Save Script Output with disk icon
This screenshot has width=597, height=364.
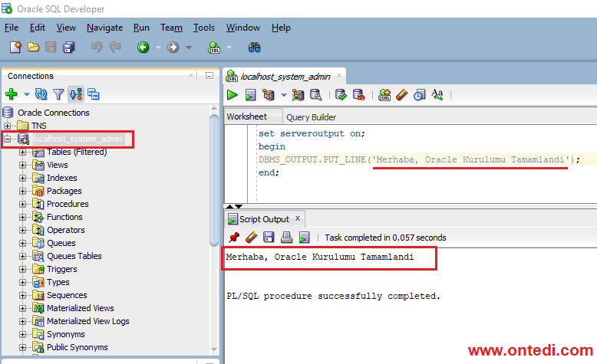(269, 238)
